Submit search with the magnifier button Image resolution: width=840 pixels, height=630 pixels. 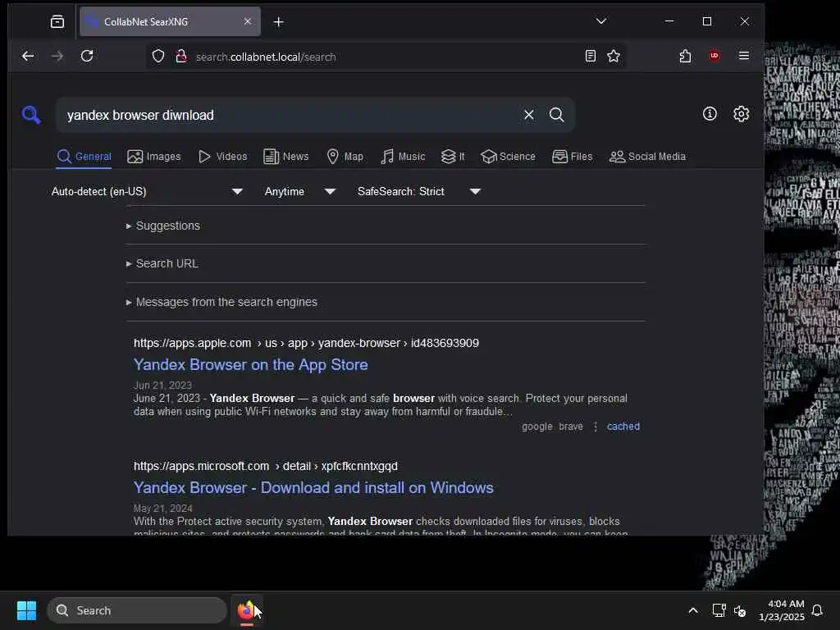click(x=557, y=115)
